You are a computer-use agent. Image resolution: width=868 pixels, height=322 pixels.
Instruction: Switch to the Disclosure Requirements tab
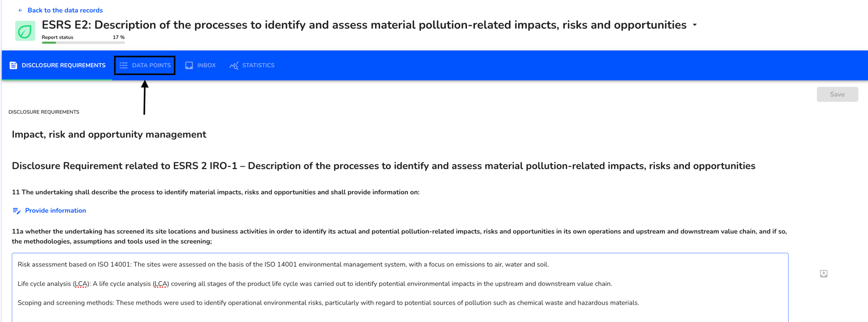[x=57, y=65]
